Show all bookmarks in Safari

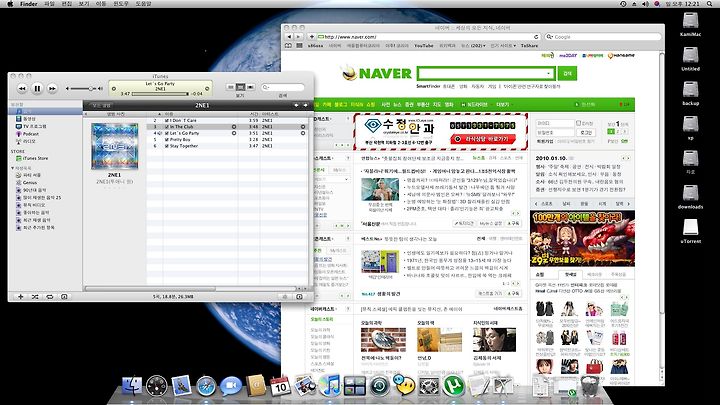tap(288, 45)
